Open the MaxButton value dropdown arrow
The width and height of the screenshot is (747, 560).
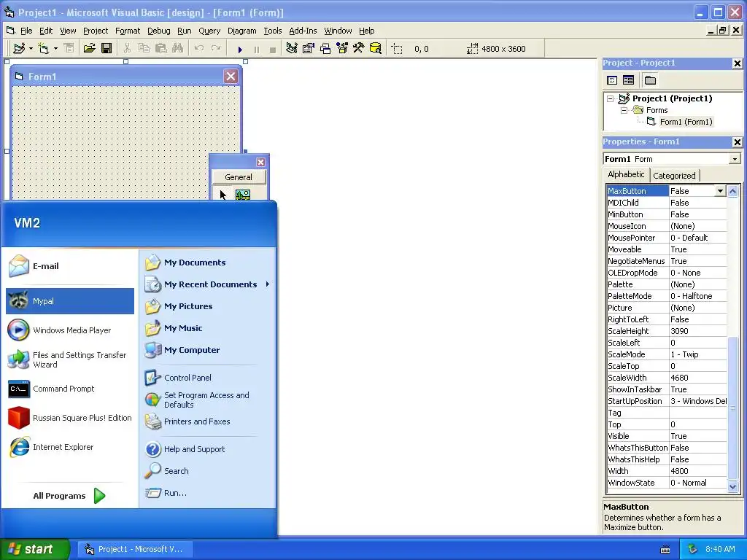click(720, 191)
